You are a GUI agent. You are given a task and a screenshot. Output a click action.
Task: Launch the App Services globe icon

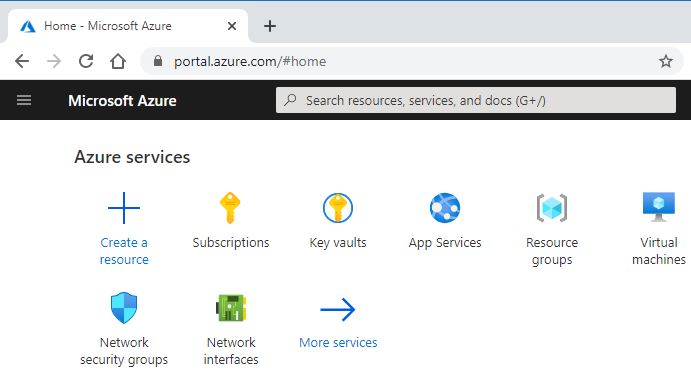point(445,208)
